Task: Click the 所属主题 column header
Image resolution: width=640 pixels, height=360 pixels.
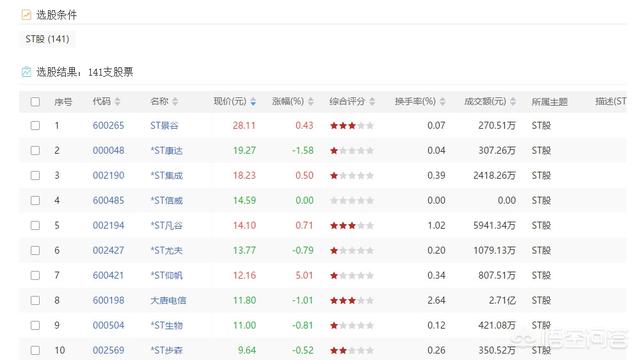Action: tap(549, 102)
